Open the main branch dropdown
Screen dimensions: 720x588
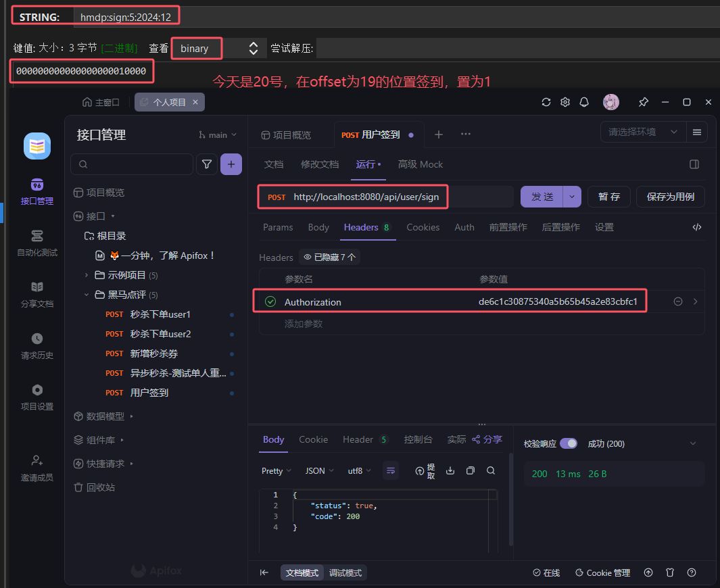click(x=218, y=135)
